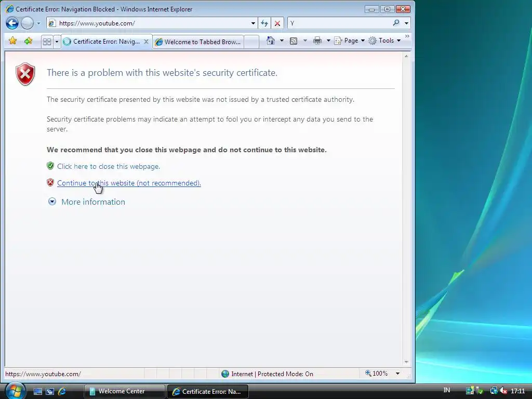Click the Show Desktop quick launch icon
532x399 pixels.
[x=37, y=392]
